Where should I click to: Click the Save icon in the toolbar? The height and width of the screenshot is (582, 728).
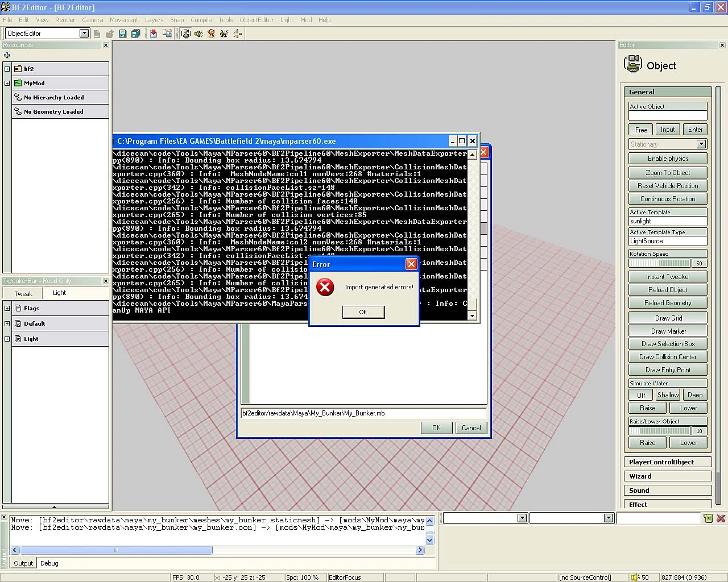click(122, 34)
